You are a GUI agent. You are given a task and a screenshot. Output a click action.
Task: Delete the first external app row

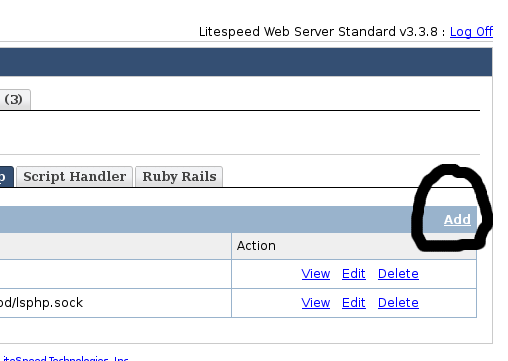(x=398, y=274)
